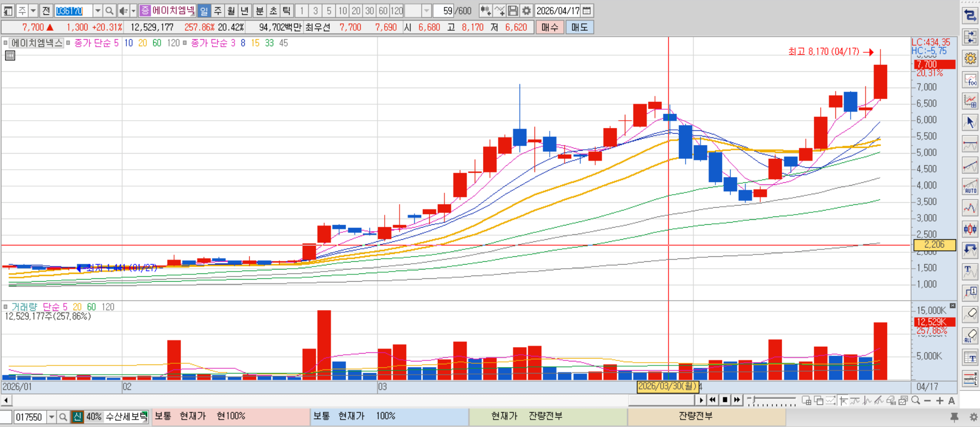This screenshot has height=427, width=980.
Task: Expand the speaker icon dropdown arrow
Action: pos(133,11)
